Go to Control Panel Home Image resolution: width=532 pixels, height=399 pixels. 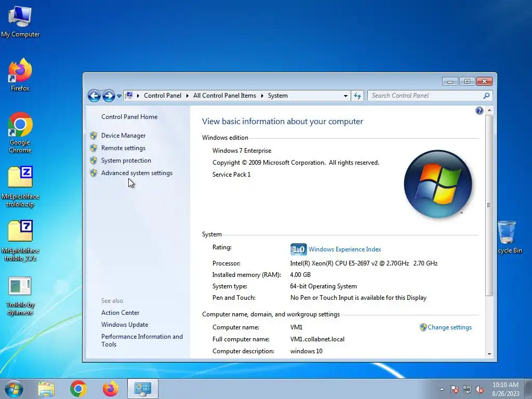pyautogui.click(x=129, y=117)
